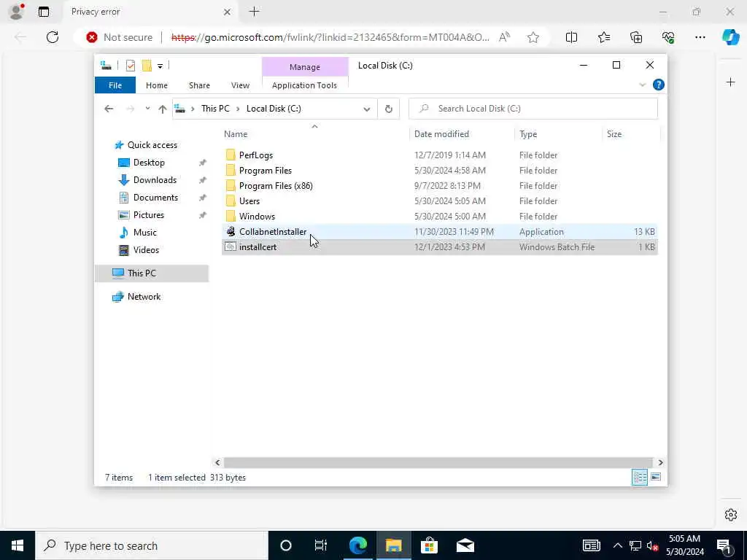The image size is (747, 560).
Task: Open the Application Tools ribbon tab
Action: 304,85
